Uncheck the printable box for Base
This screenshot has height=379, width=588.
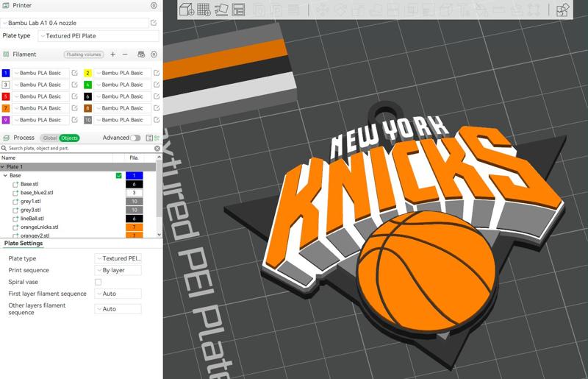(119, 175)
